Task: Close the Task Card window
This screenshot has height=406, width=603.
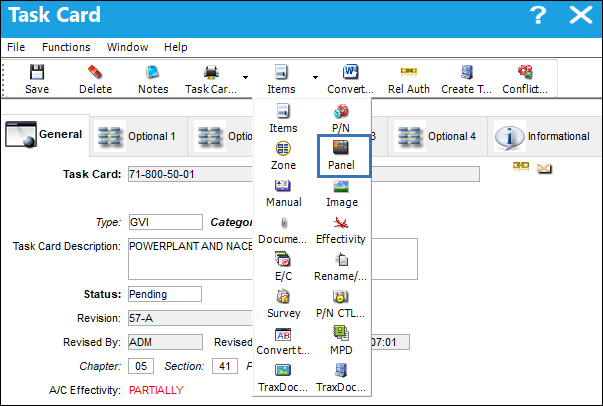Action: point(581,15)
